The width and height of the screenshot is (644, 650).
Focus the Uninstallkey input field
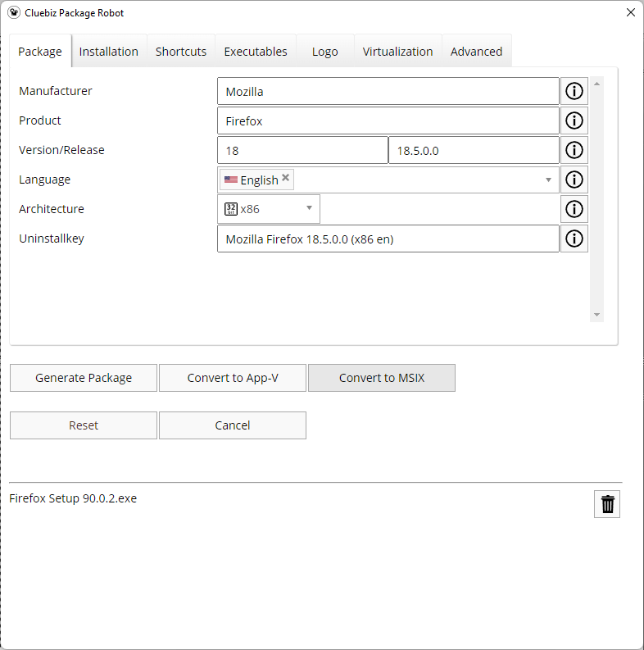(x=388, y=239)
